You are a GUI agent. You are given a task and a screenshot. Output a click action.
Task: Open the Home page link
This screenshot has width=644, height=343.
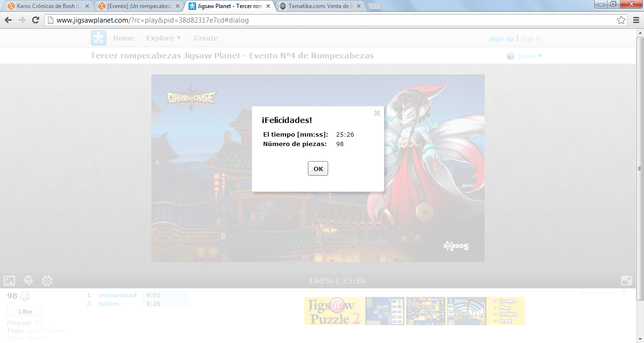pos(124,38)
